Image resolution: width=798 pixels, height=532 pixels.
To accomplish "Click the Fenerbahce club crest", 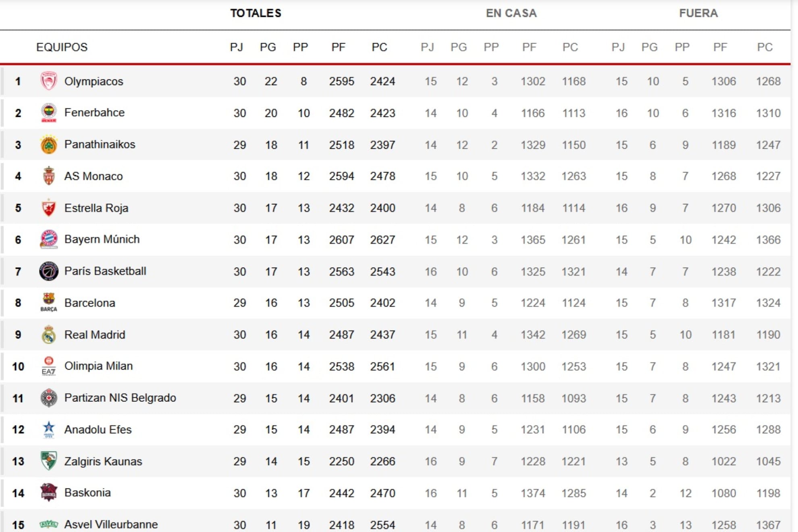I will [x=49, y=113].
